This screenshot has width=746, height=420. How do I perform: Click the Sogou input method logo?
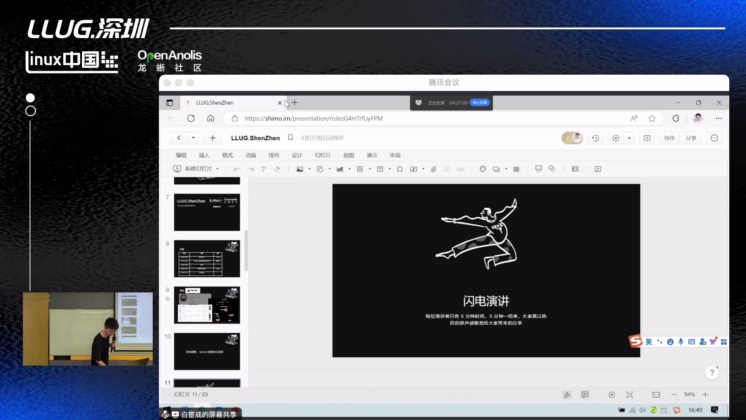[635, 342]
